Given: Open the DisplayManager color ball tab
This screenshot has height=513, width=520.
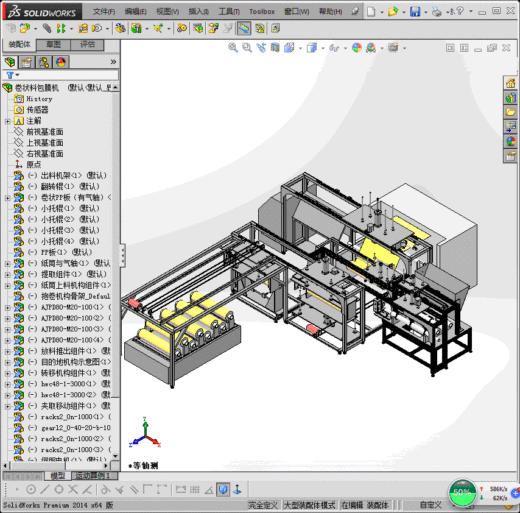Looking at the screenshot, I should [61, 62].
